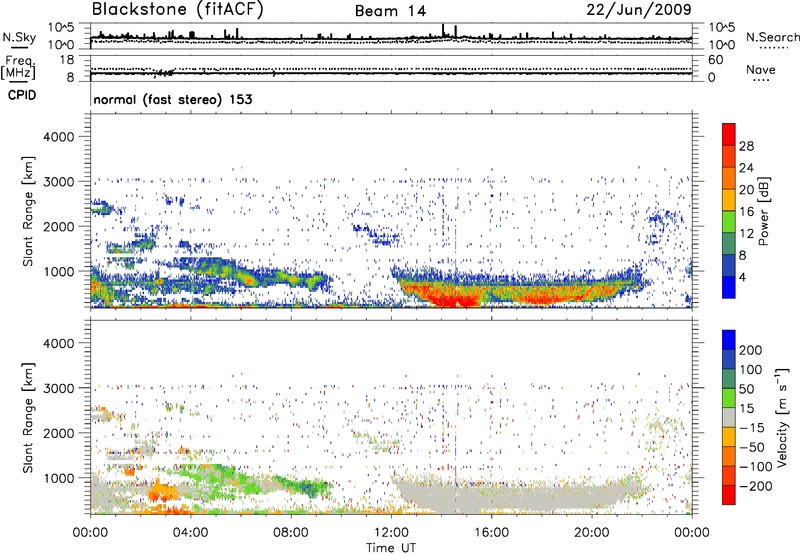Pick the light green 15–50 velocity segment

(x=729, y=398)
